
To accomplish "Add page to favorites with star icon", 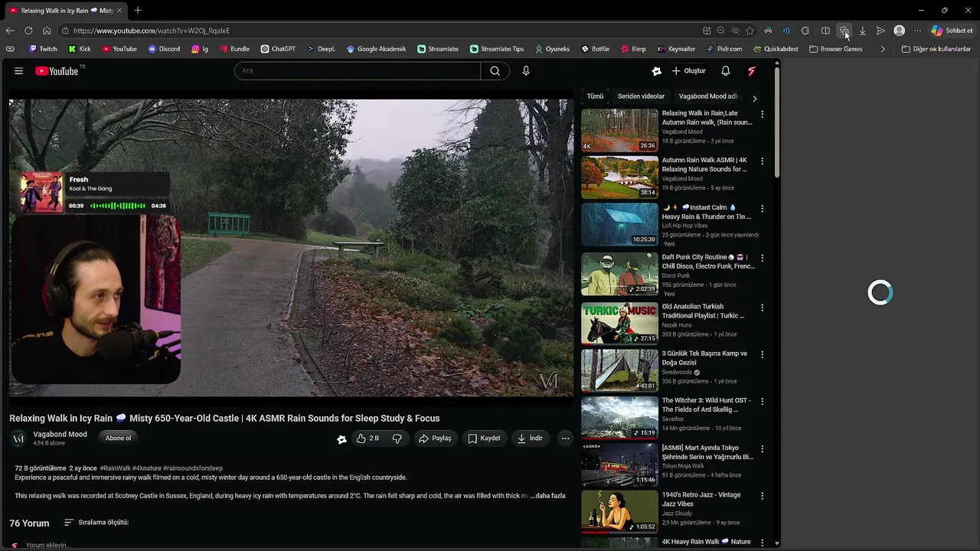I will click(x=750, y=31).
